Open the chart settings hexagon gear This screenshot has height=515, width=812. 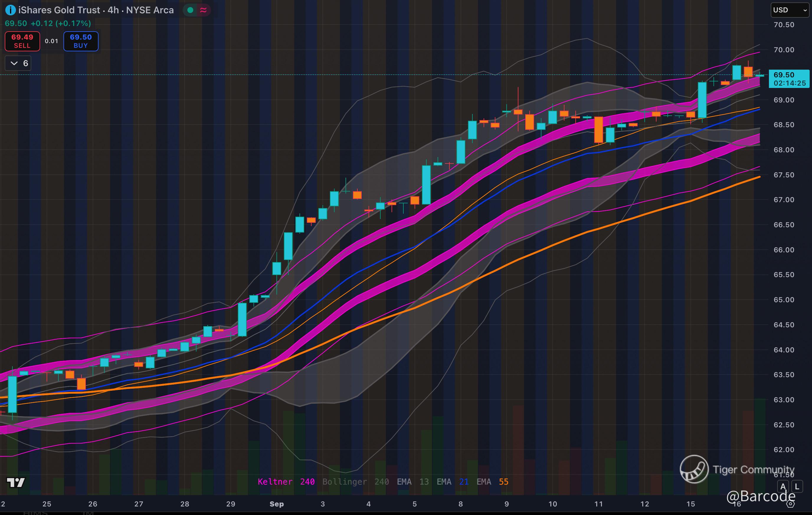(x=790, y=504)
